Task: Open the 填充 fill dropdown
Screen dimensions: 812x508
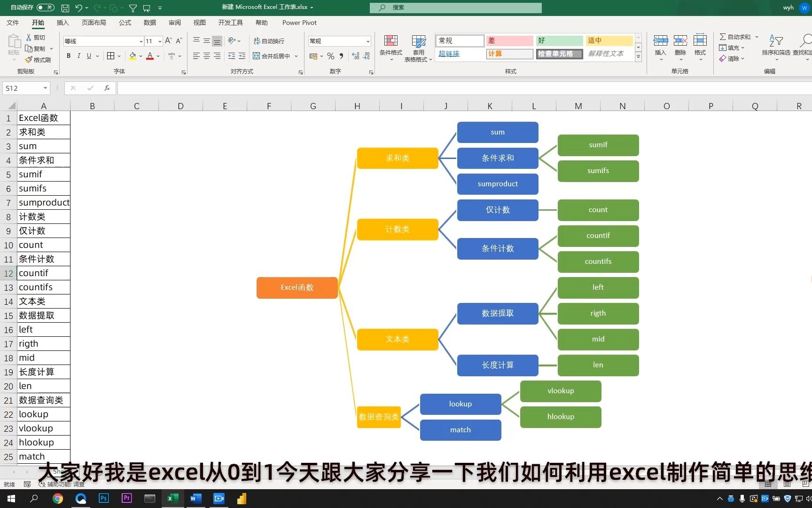Action: (x=732, y=48)
